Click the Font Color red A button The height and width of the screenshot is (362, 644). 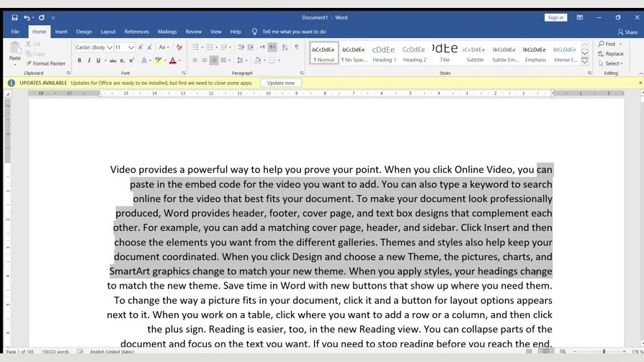[x=172, y=60]
